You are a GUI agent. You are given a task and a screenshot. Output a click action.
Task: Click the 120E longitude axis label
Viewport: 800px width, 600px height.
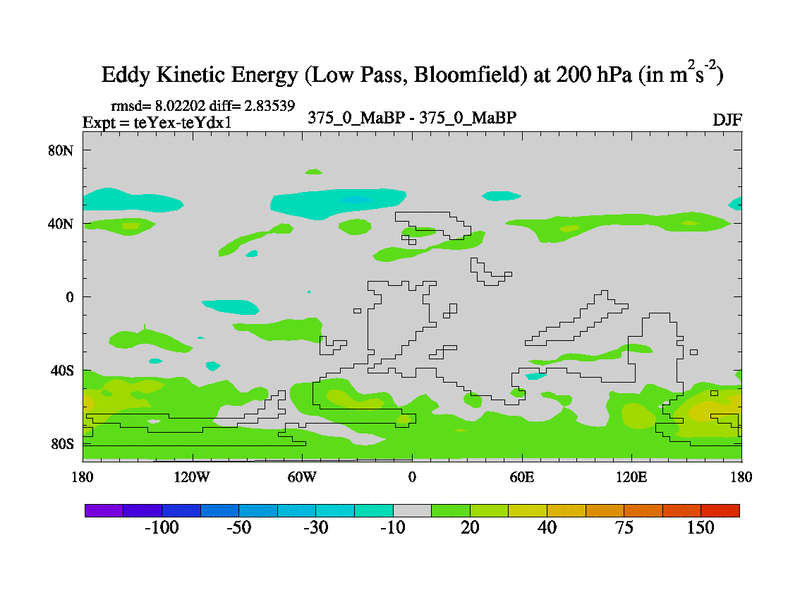(631, 476)
